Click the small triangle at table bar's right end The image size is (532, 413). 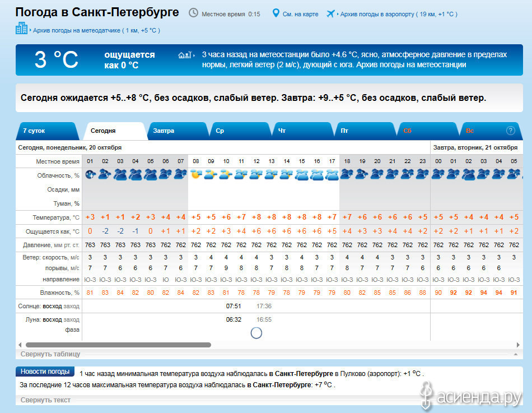point(515,354)
